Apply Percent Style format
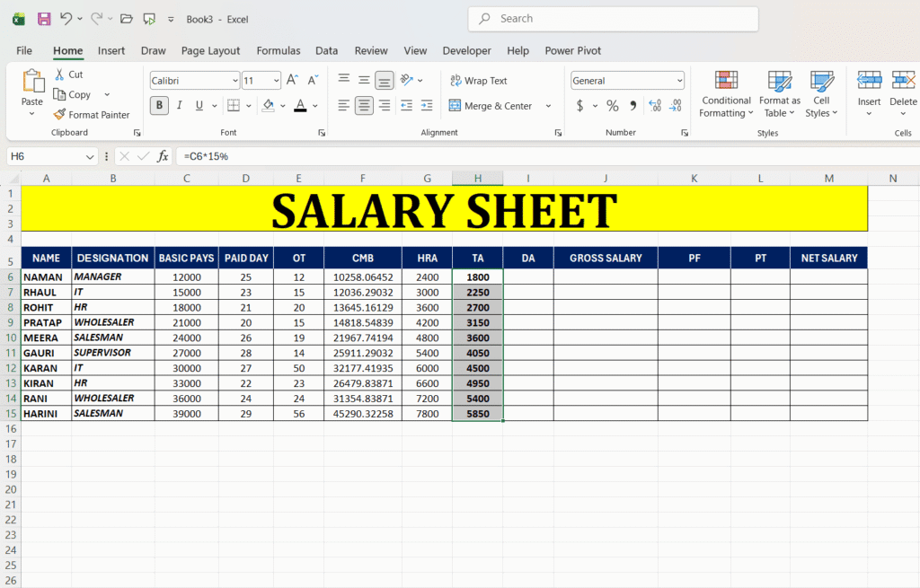 (613, 106)
